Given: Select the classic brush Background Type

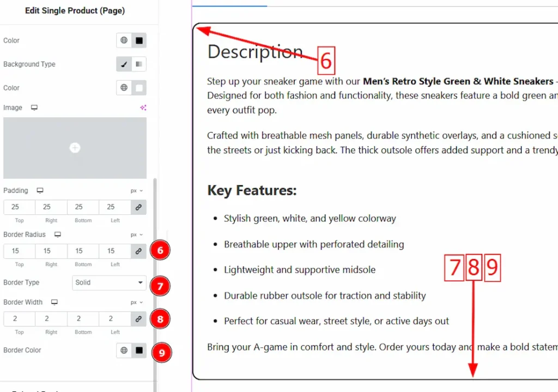Looking at the screenshot, I should [124, 64].
